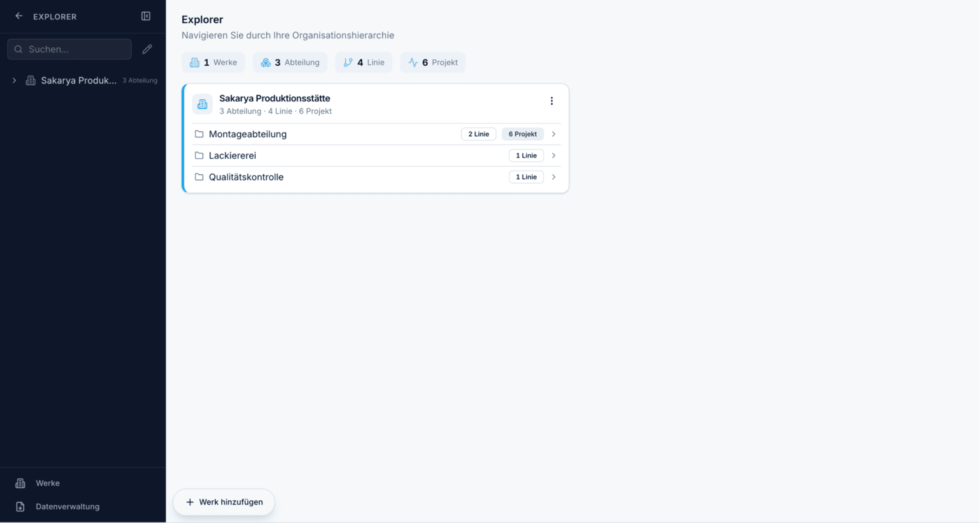Click the building icon on Sakarya Produktionsstätte card
This screenshot has height=523, width=980.
point(202,104)
